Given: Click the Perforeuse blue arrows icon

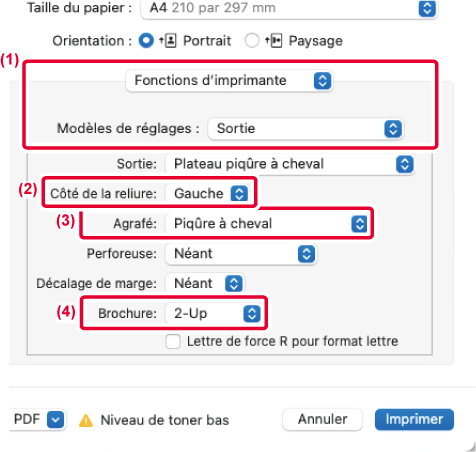Looking at the screenshot, I should pos(306,254).
